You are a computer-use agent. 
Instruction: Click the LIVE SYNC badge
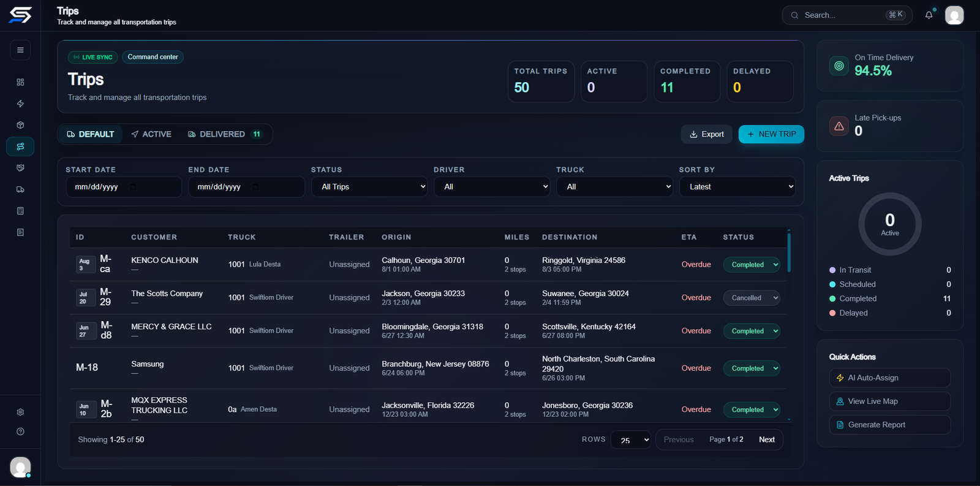coord(93,57)
